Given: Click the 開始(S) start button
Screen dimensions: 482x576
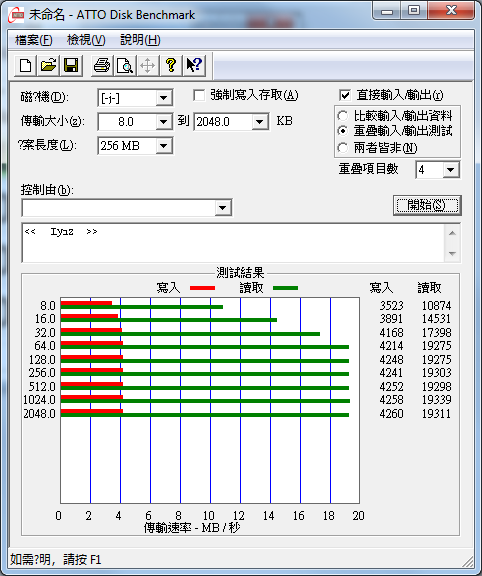Looking at the screenshot, I should [427, 205].
